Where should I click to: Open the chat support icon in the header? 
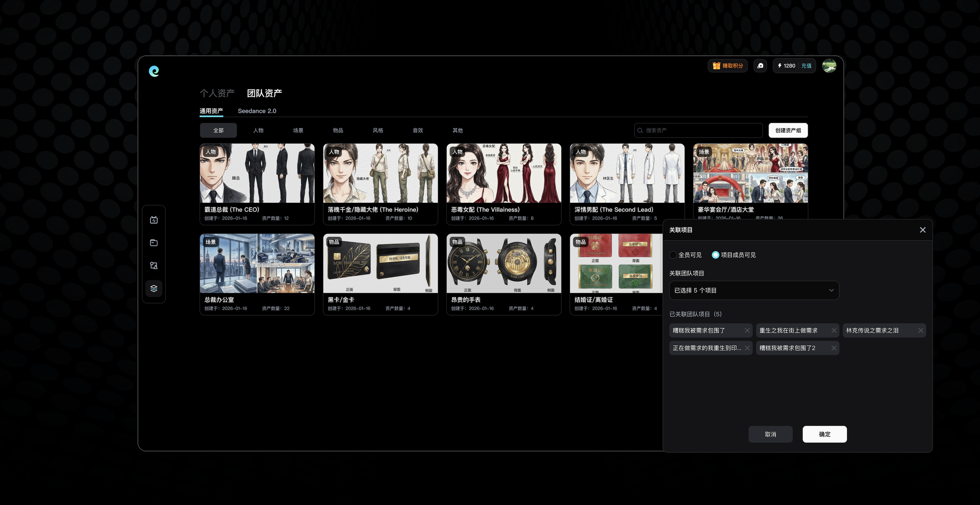(760, 66)
